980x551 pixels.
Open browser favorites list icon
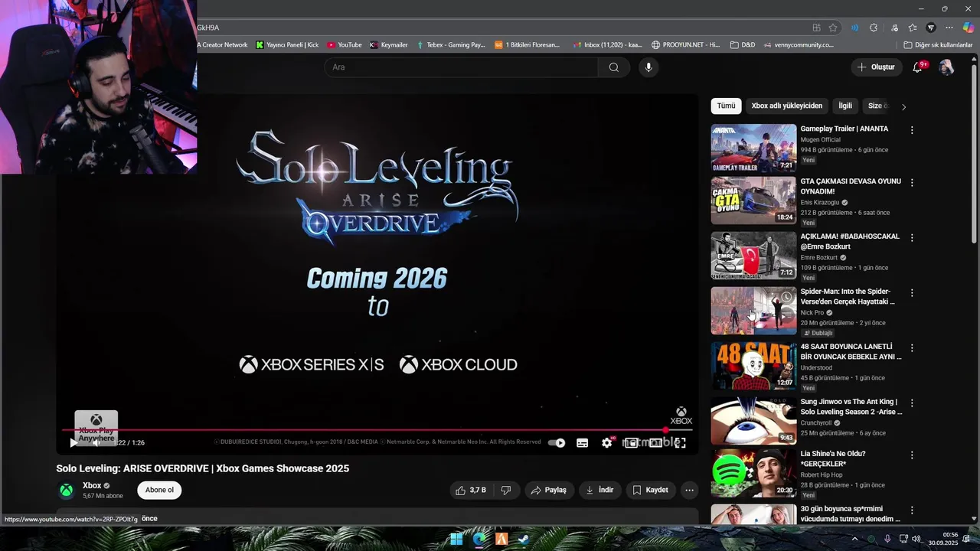(913, 28)
